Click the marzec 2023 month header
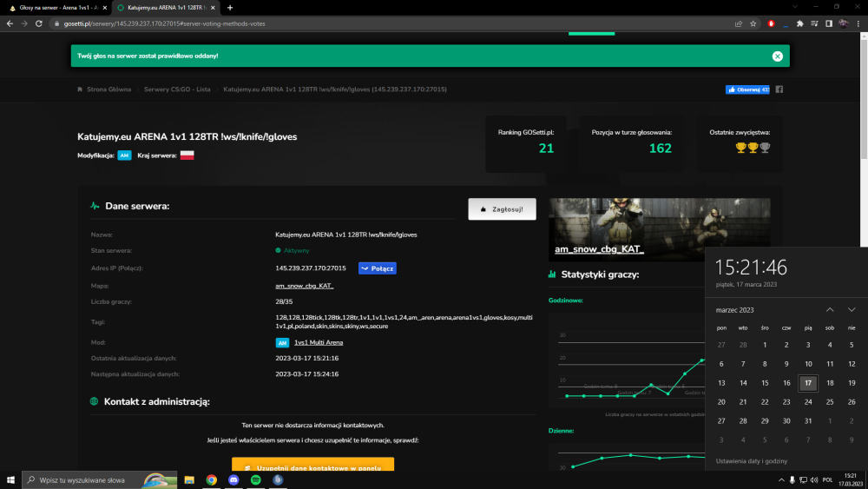The image size is (868, 489). [734, 310]
